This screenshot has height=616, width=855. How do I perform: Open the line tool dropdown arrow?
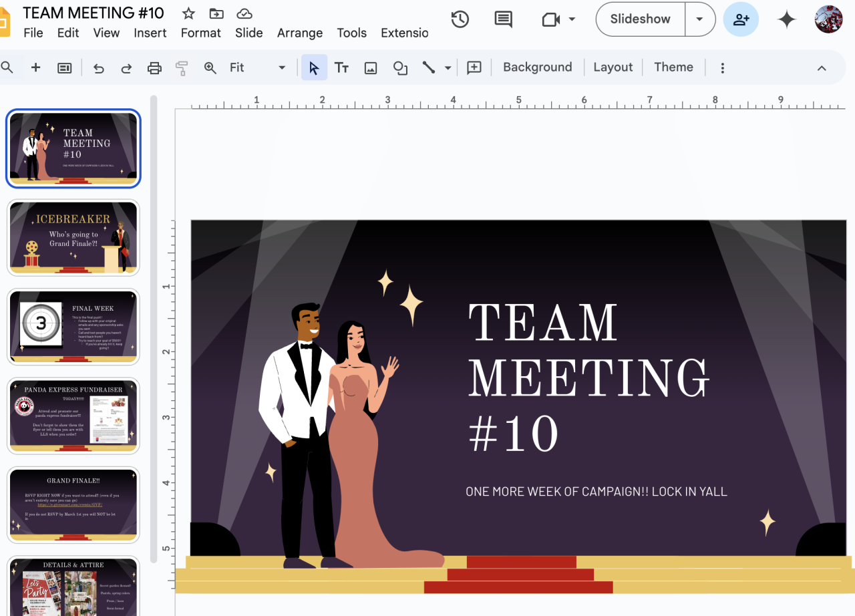(x=448, y=67)
